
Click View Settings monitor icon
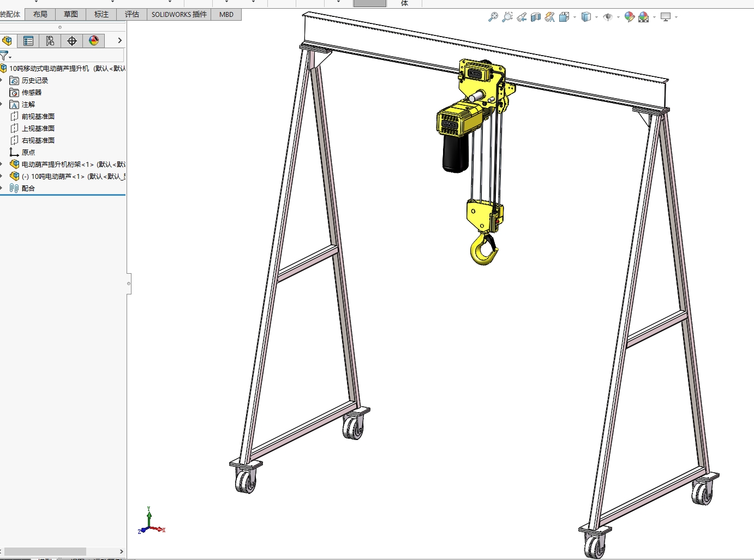click(666, 17)
